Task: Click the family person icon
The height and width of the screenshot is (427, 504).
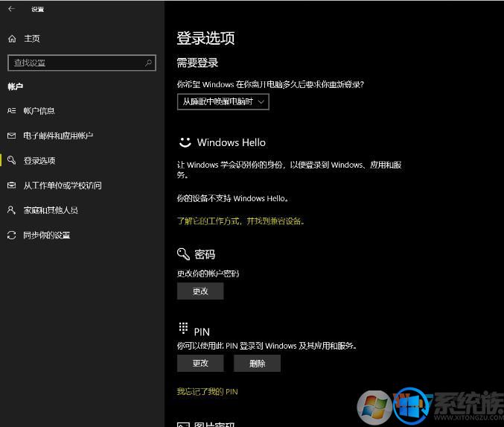Action: 12,210
